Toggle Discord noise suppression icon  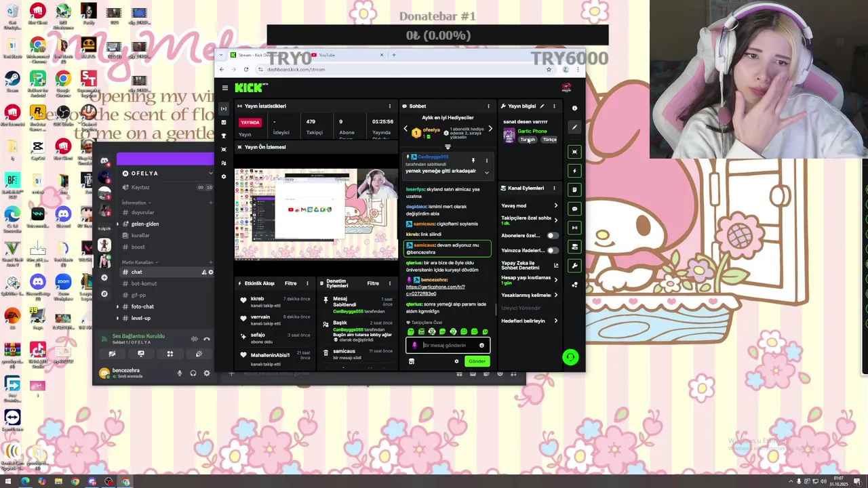pos(195,339)
